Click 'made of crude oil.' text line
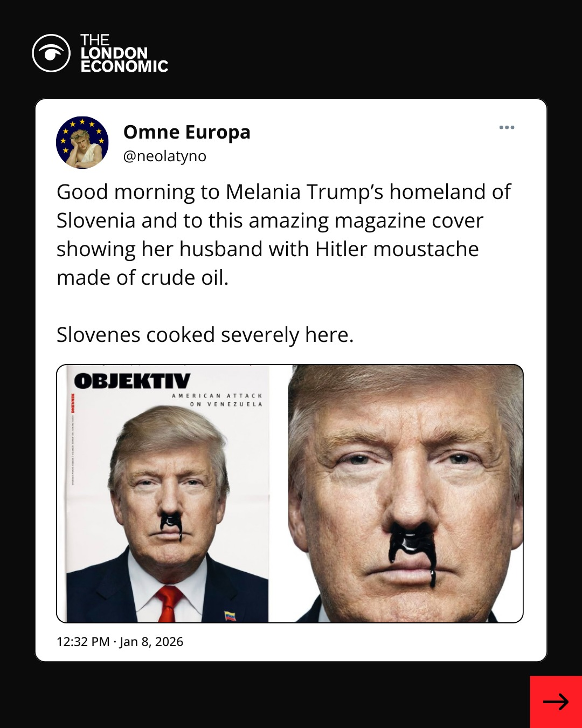Viewport: 582px width, 728px height. [x=142, y=278]
